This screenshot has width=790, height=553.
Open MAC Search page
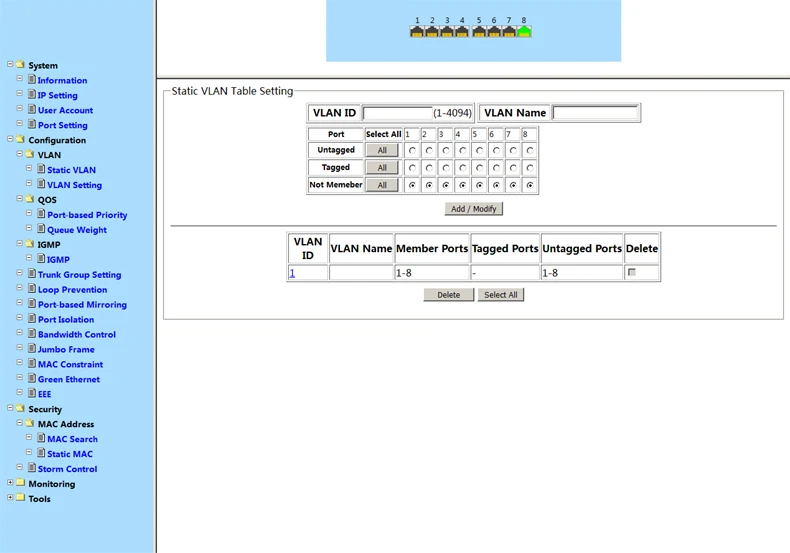tap(73, 439)
